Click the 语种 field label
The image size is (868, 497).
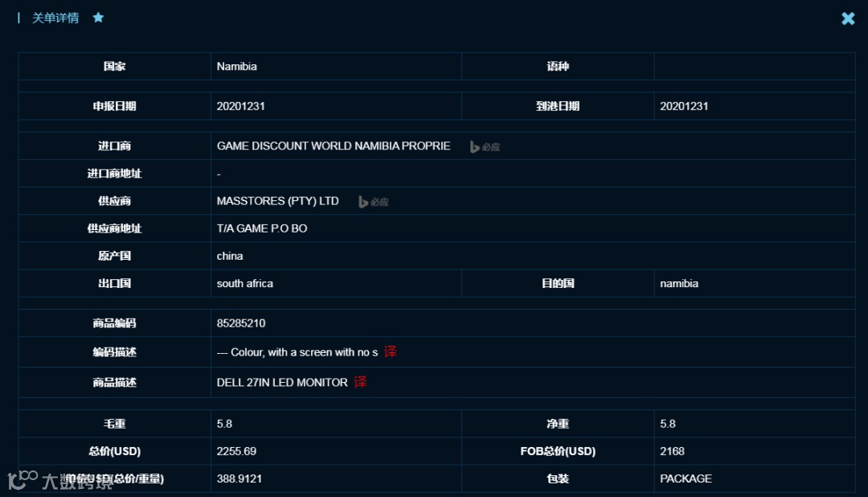click(558, 67)
